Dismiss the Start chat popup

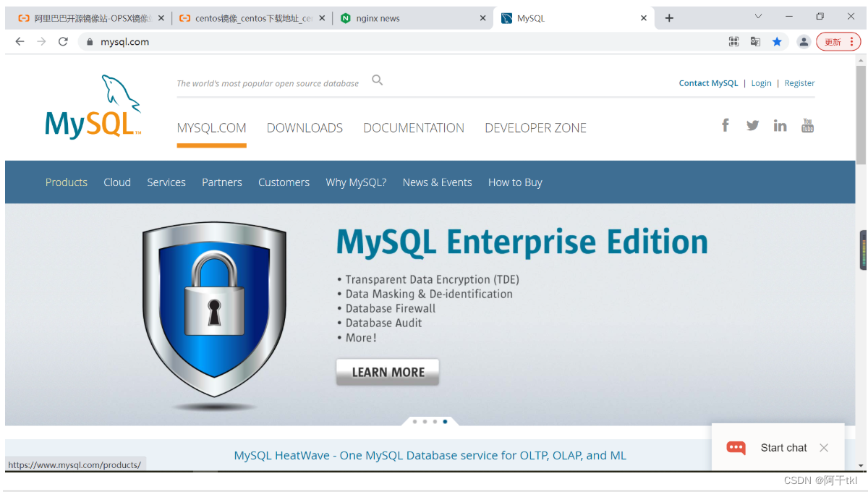823,448
